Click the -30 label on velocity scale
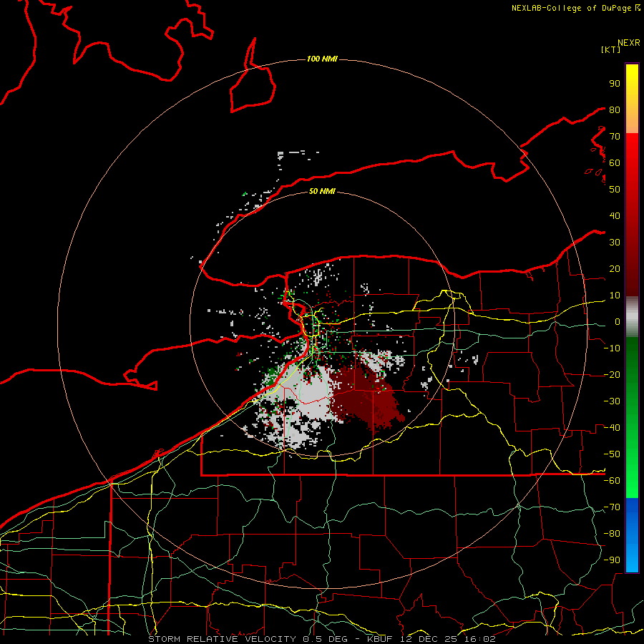 (x=612, y=401)
